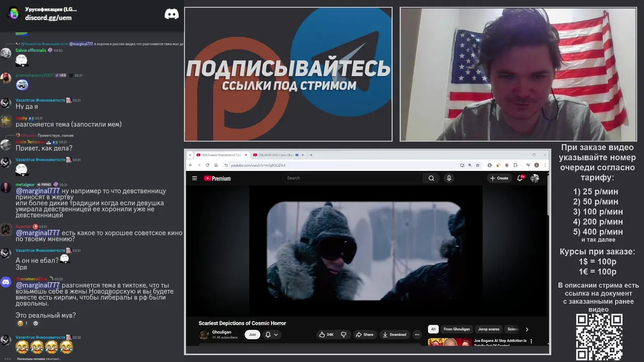Image resolution: width=644 pixels, height=362 pixels.
Task: Click the browser back arrow
Action: pyautogui.click(x=191, y=165)
